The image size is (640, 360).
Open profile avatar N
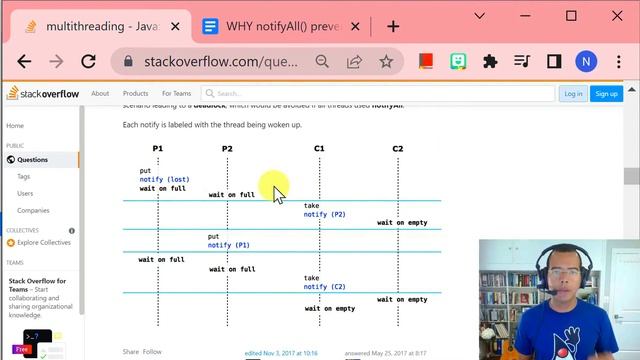point(586,62)
